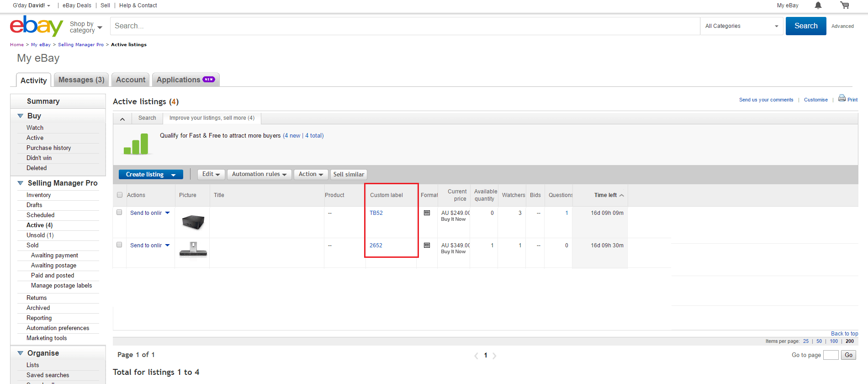Click the printer icon beside Print
Screen dimensions: 868x384
(842, 98)
